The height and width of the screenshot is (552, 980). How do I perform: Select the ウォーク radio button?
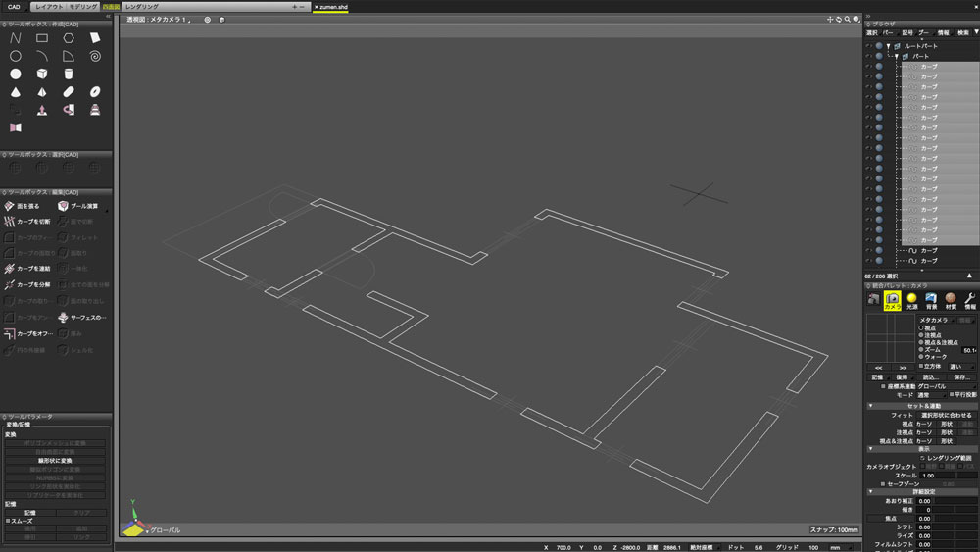point(920,356)
